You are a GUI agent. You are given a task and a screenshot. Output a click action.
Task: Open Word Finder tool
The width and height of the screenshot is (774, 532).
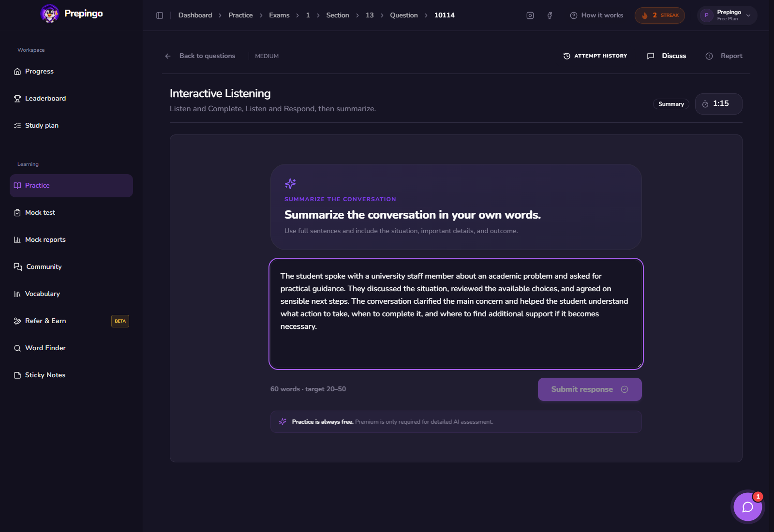[71, 348]
